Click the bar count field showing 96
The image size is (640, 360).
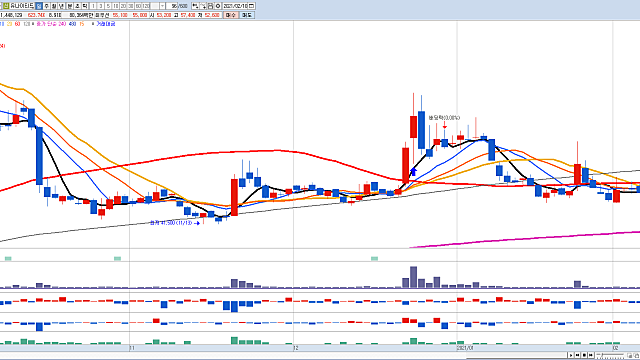[x=171, y=6]
